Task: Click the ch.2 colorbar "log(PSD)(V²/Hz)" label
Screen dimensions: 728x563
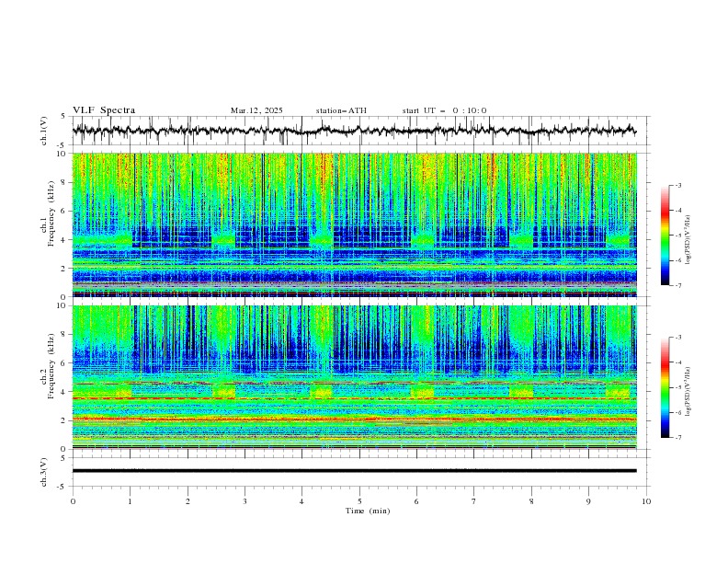Action: tap(688, 392)
